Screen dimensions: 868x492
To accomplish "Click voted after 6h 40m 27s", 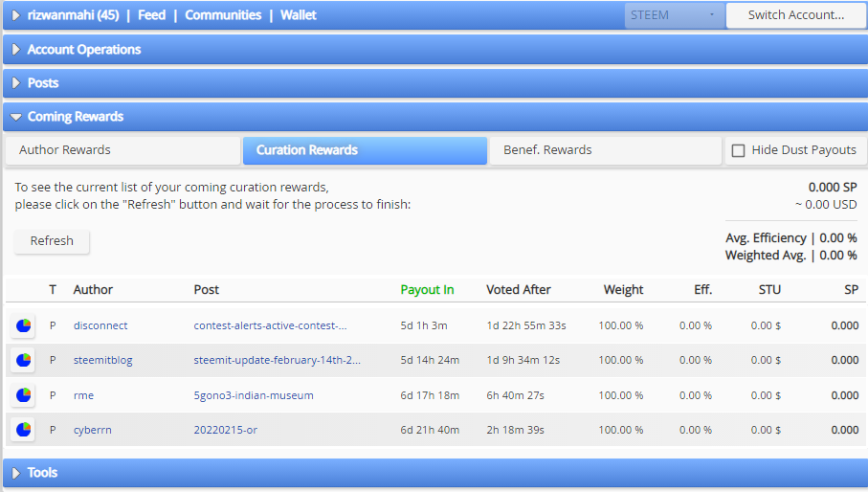I will (x=516, y=395).
